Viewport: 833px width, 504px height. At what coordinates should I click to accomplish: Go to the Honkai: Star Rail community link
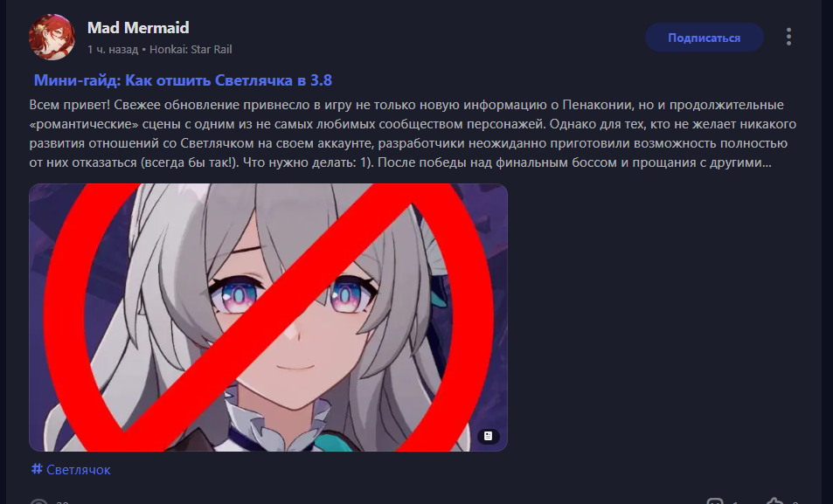191,50
